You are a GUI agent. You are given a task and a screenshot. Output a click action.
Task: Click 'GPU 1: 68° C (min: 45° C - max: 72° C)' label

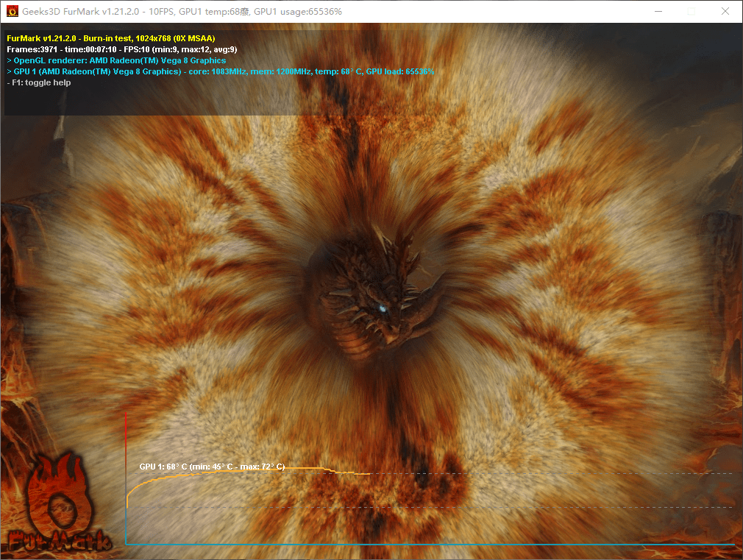(212, 467)
